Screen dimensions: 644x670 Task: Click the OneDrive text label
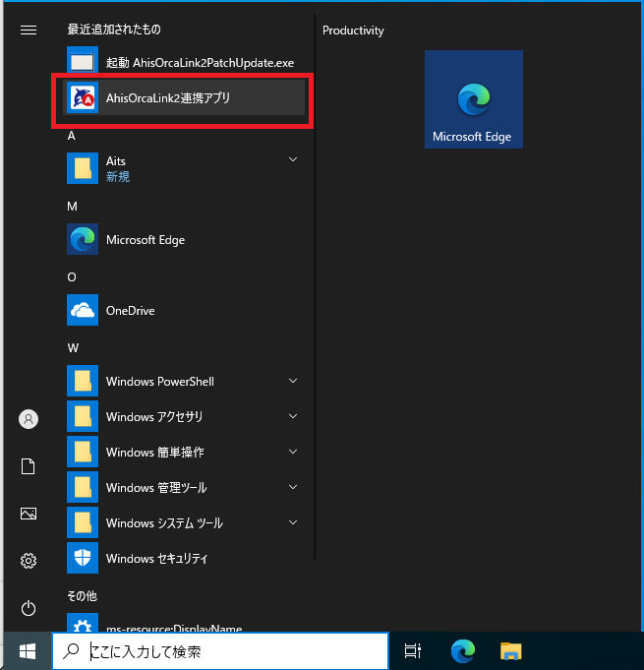tap(130, 311)
